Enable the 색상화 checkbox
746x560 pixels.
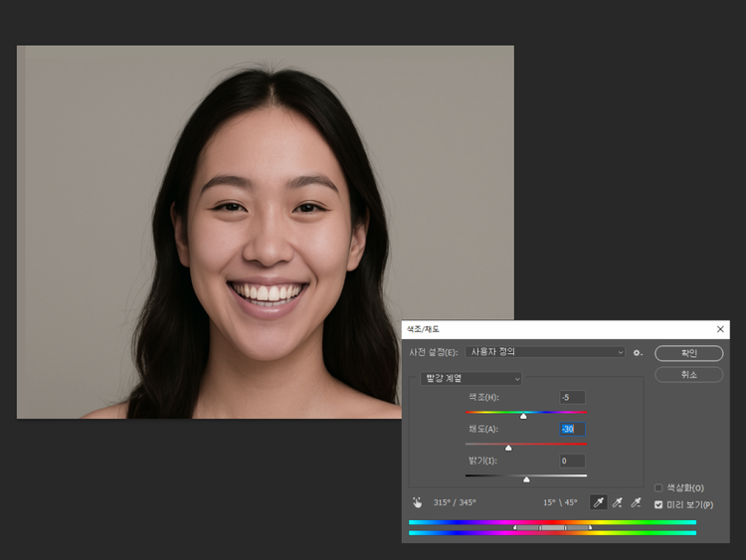coord(658,487)
